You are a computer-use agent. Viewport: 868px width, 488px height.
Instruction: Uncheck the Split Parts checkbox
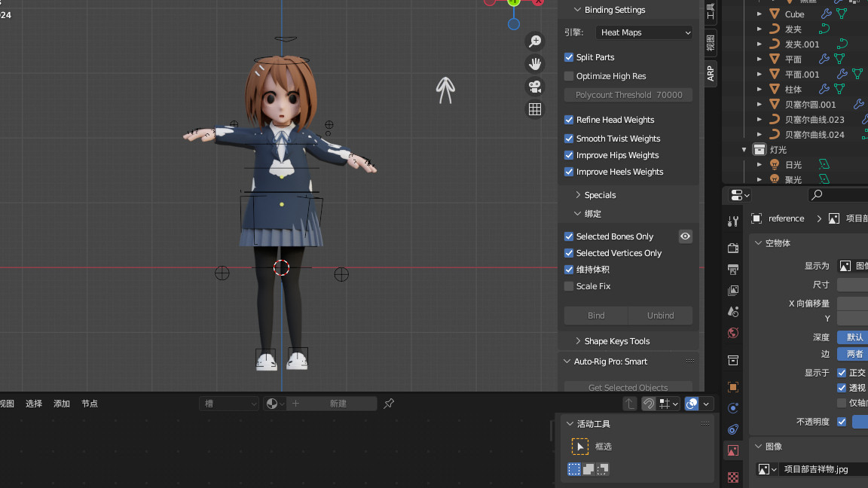tap(569, 57)
